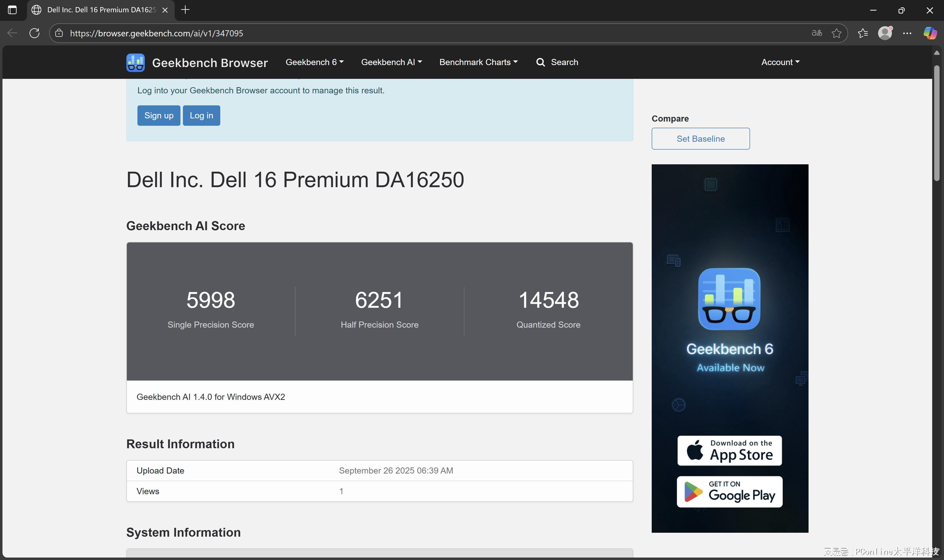The image size is (944, 560).
Task: Open browser settings and more menu
Action: coord(907,33)
